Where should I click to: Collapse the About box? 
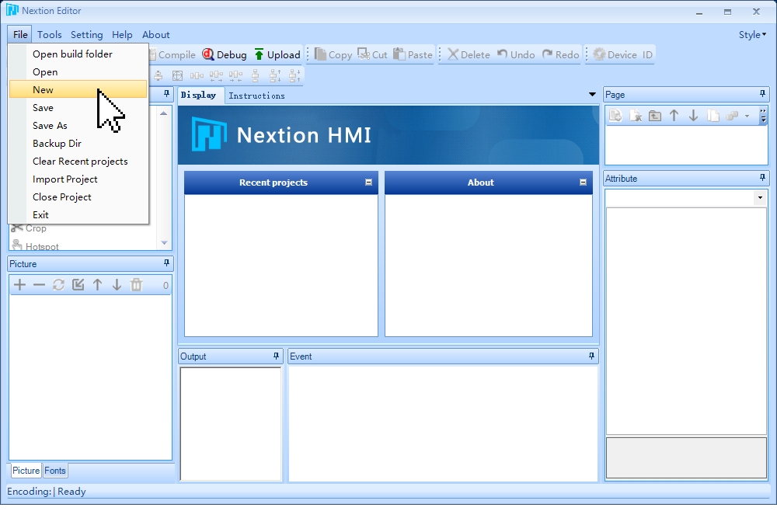tap(584, 183)
